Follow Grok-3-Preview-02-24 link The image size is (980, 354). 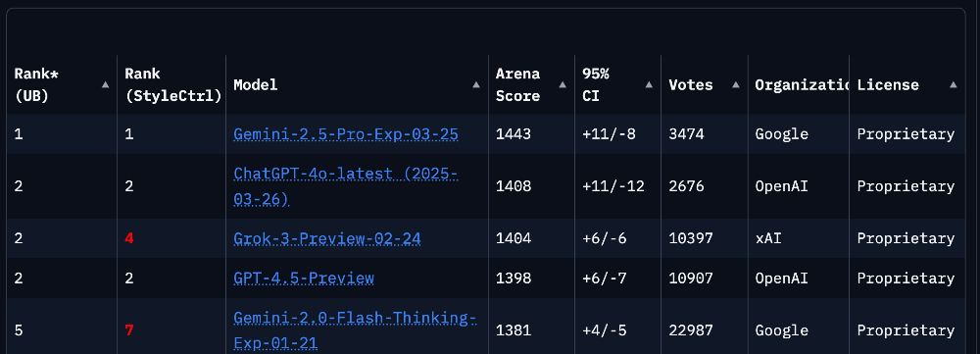point(327,239)
